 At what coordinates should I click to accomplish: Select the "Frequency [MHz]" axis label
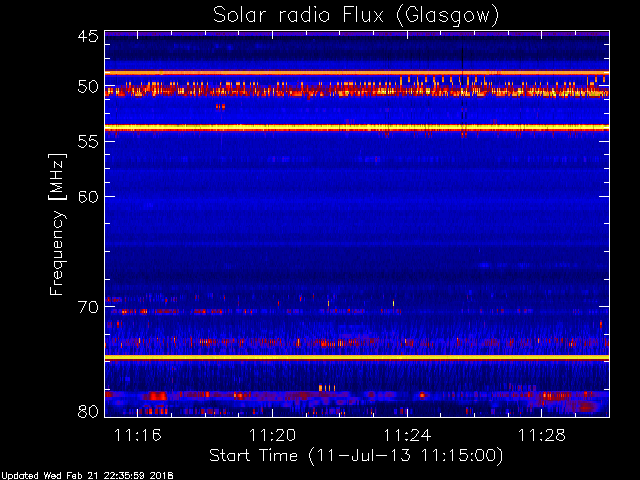(x=57, y=224)
